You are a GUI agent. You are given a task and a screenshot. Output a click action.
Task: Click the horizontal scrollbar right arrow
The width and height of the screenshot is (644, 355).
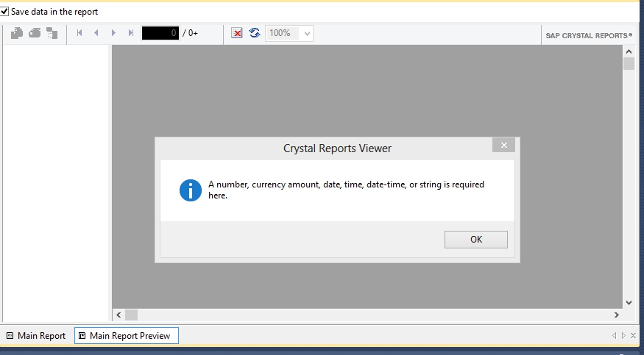coord(617,315)
